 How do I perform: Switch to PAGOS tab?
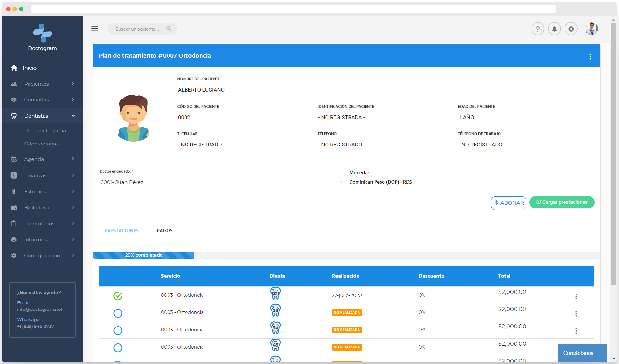[164, 231]
